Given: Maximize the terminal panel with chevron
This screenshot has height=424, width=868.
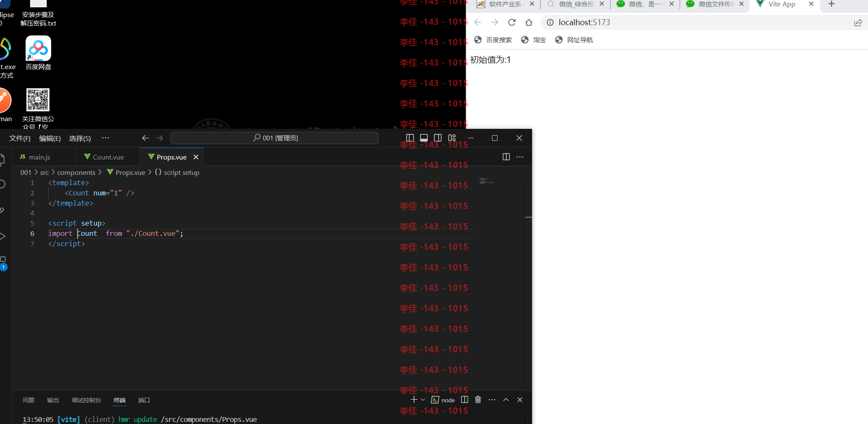Looking at the screenshot, I should (x=506, y=400).
